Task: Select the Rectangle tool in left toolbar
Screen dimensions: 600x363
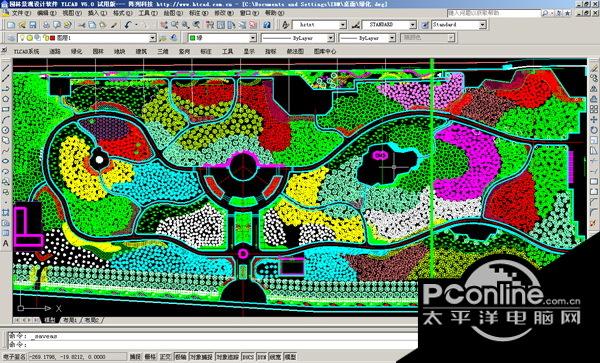Action: (6, 109)
